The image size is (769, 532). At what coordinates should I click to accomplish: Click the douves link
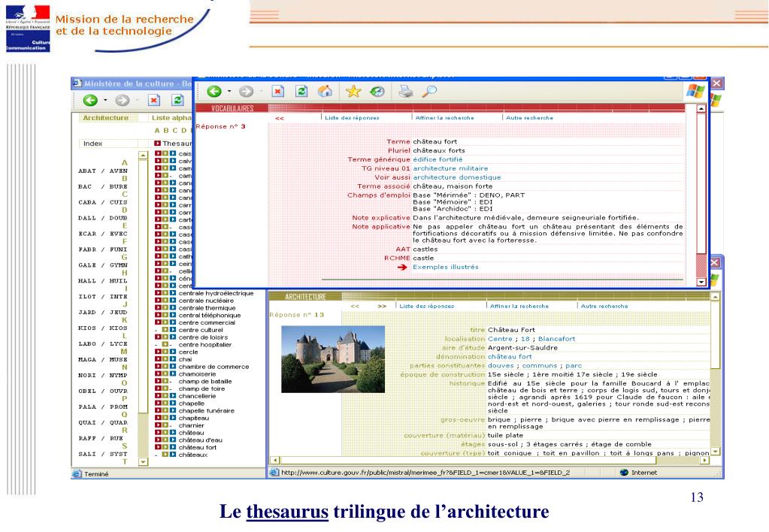pyautogui.click(x=501, y=366)
